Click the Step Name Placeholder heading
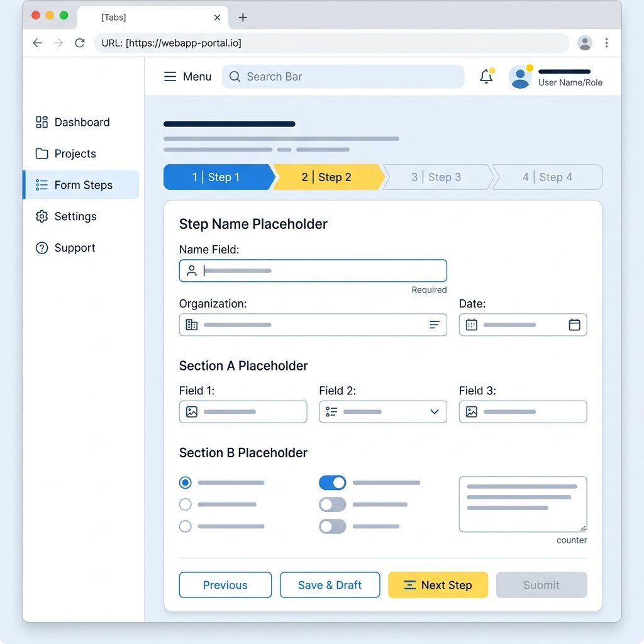 point(253,225)
